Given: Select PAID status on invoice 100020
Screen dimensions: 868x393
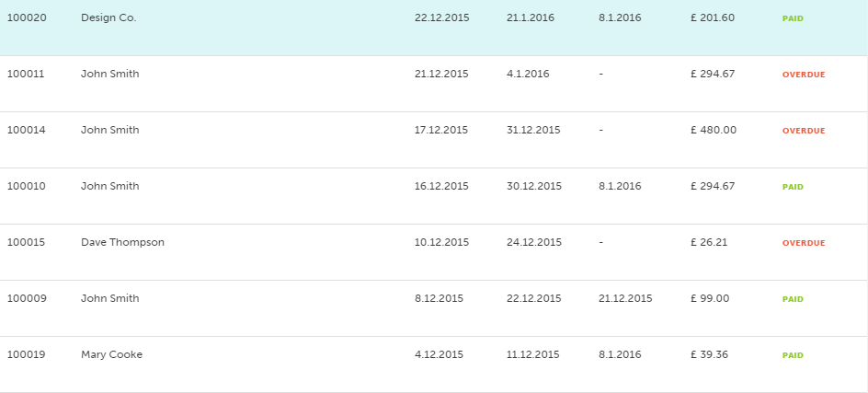Looking at the screenshot, I should (793, 18).
